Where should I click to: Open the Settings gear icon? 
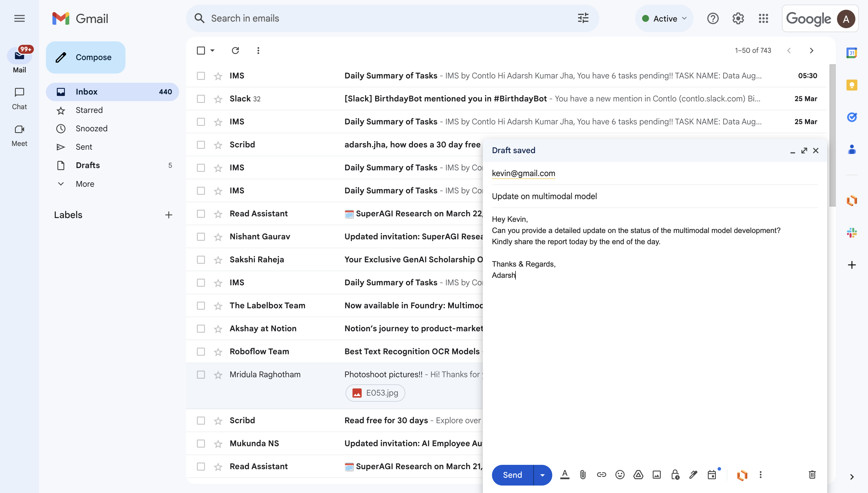tap(738, 18)
